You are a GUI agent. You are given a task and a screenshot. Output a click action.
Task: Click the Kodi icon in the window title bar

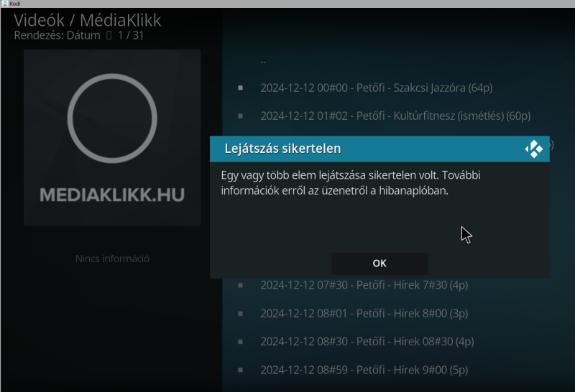coord(5,4)
